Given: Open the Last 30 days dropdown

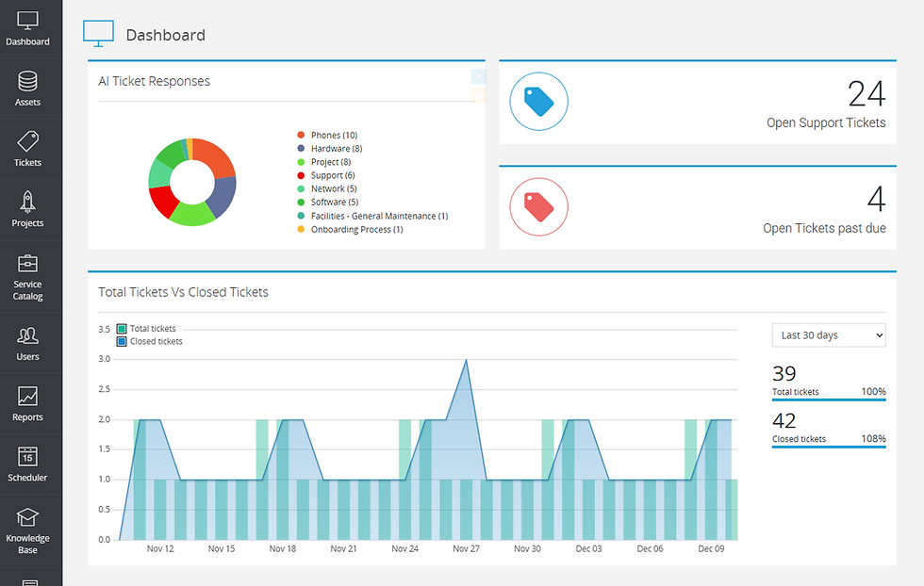Looking at the screenshot, I should tap(828, 334).
